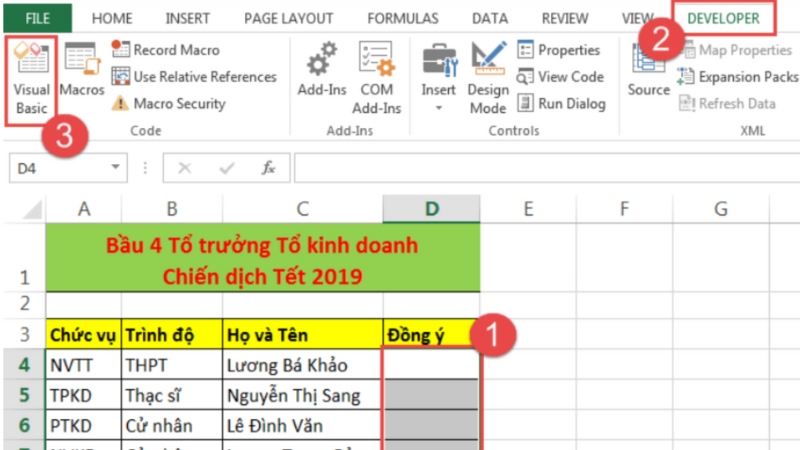This screenshot has height=450, width=800.
Task: Click the Enter checkmark button
Action: coord(227,168)
